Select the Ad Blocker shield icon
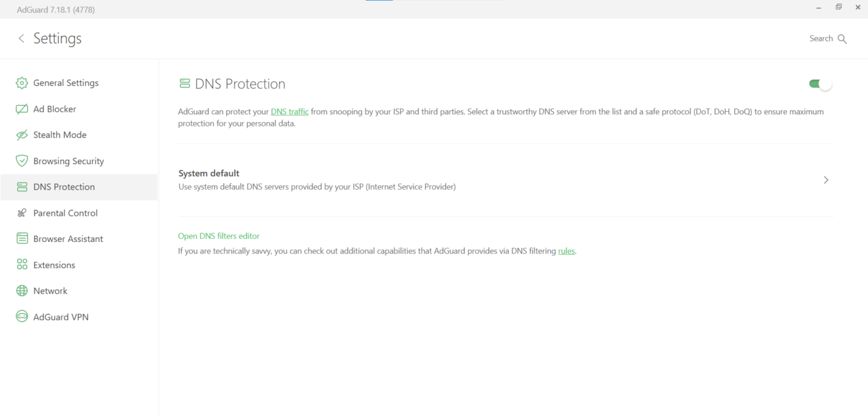Screen dimensions: 868x417 click(x=21, y=109)
